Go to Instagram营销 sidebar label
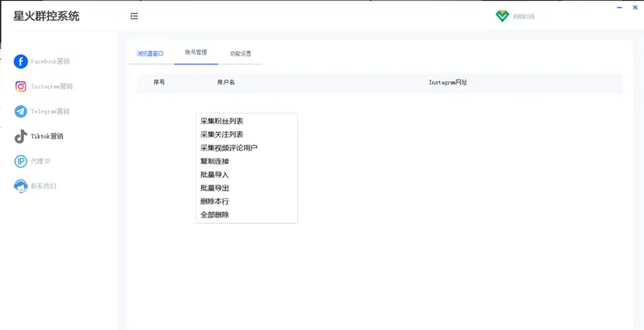The width and height of the screenshot is (644, 330). (52, 87)
